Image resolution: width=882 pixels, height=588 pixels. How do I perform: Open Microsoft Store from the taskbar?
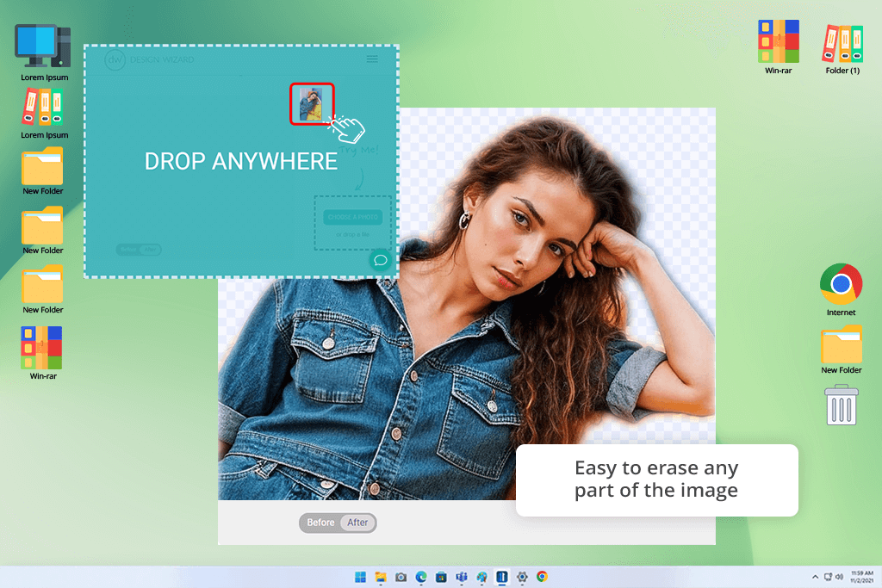(x=442, y=577)
